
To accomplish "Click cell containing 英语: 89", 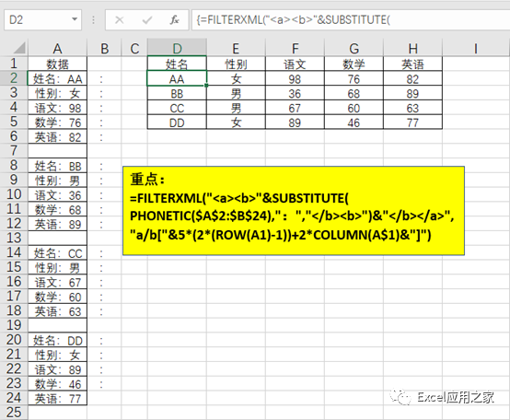I will pos(58,224).
